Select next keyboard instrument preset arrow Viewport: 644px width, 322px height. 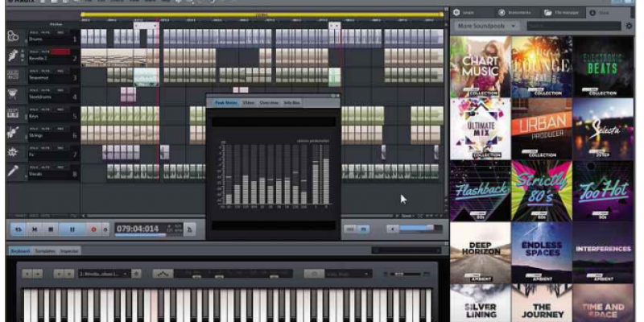click(x=69, y=274)
